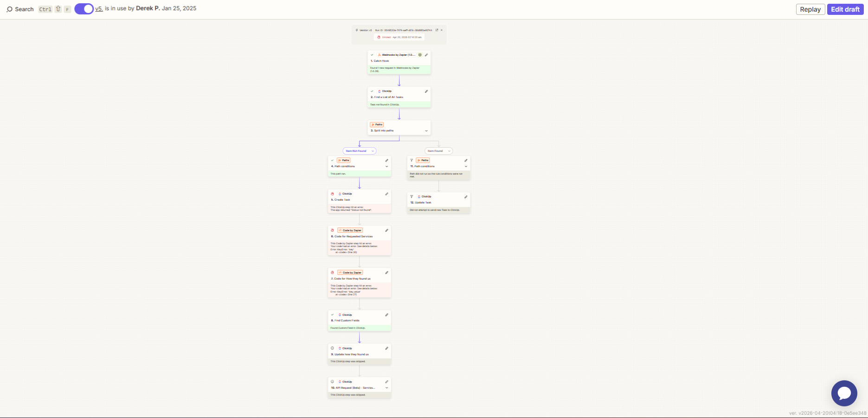Expand step 4 Path conditions chevron
This screenshot has height=418, width=868.
click(x=386, y=166)
